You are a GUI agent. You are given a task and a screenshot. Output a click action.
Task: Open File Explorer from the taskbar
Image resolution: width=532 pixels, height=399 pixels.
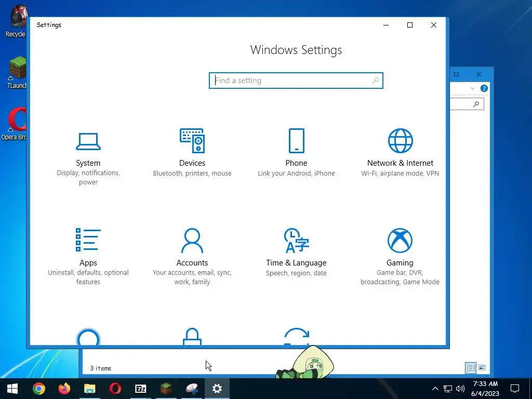pos(89,389)
